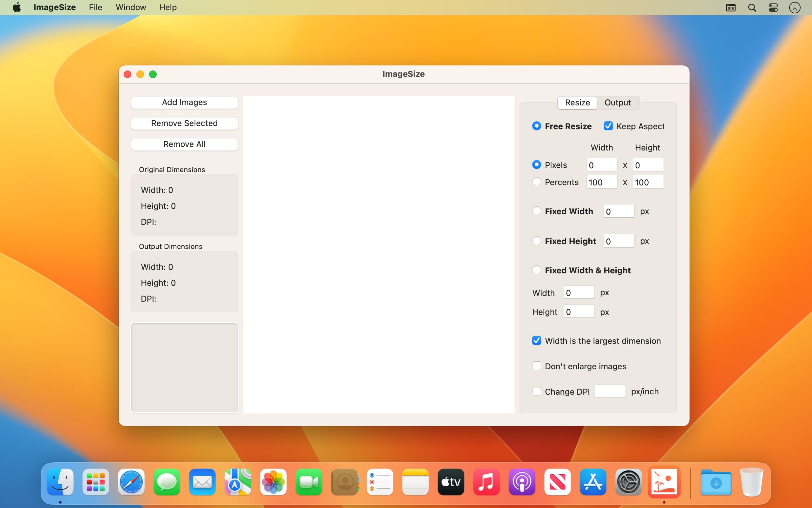Image resolution: width=812 pixels, height=508 pixels.
Task: Open Photos app in dock
Action: pos(273,482)
